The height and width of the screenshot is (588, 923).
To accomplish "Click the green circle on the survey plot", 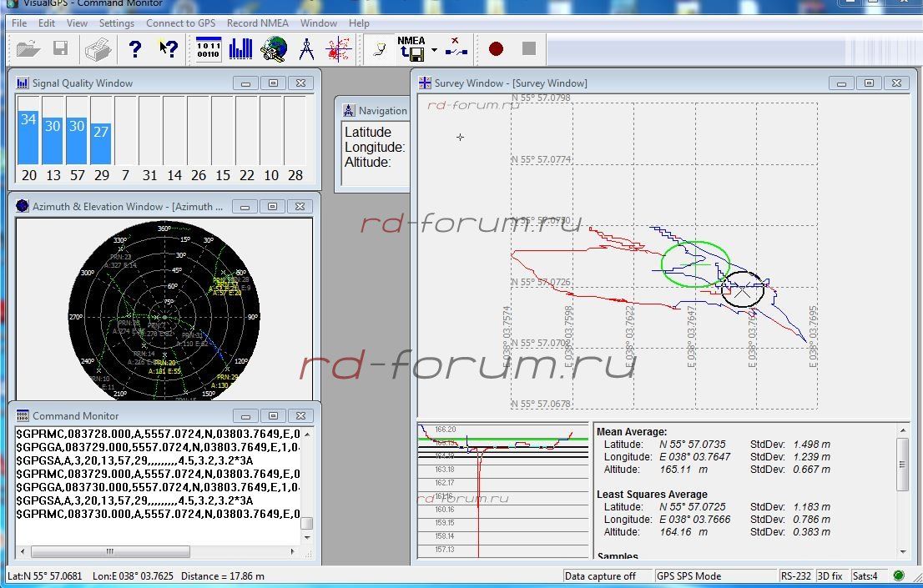I will [x=696, y=264].
